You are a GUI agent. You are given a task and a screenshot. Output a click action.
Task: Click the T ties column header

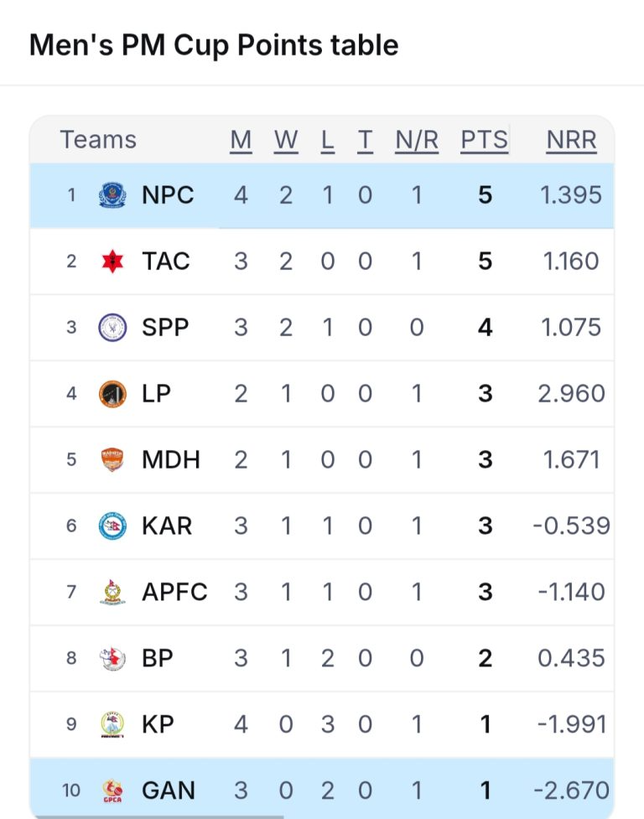pos(365,140)
